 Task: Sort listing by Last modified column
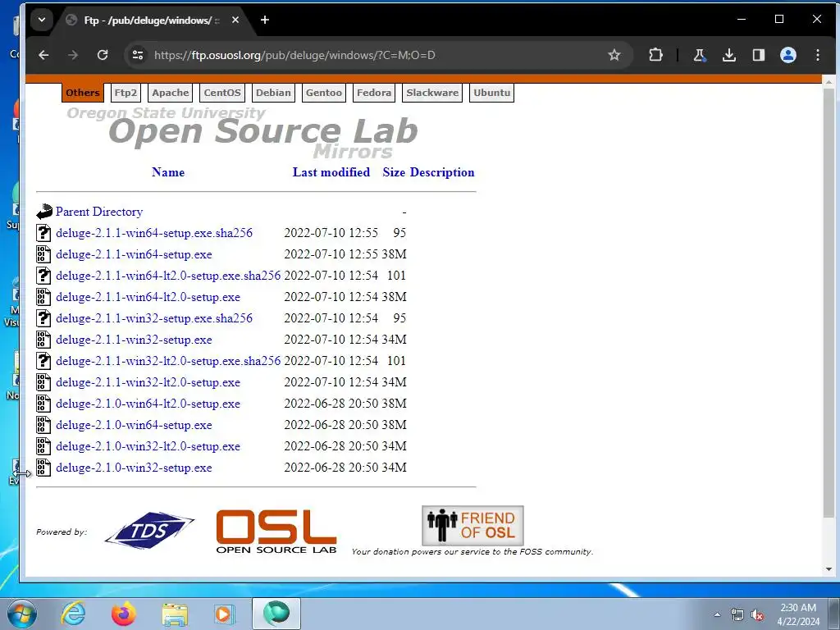pyautogui.click(x=331, y=172)
